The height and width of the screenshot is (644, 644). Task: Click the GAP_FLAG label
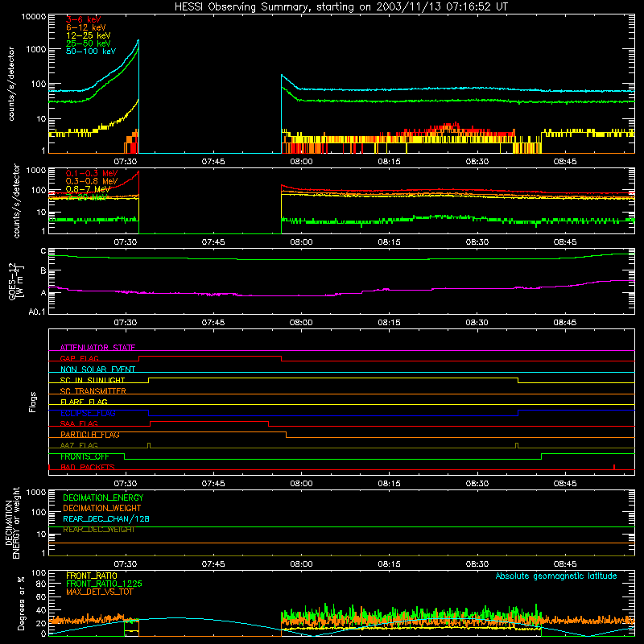(x=79, y=358)
